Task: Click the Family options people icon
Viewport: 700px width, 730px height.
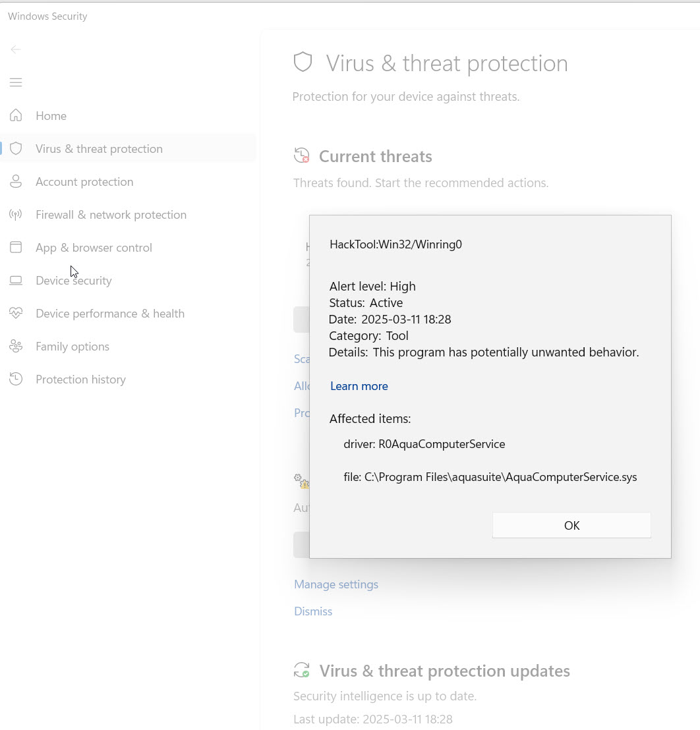Action: 16,347
